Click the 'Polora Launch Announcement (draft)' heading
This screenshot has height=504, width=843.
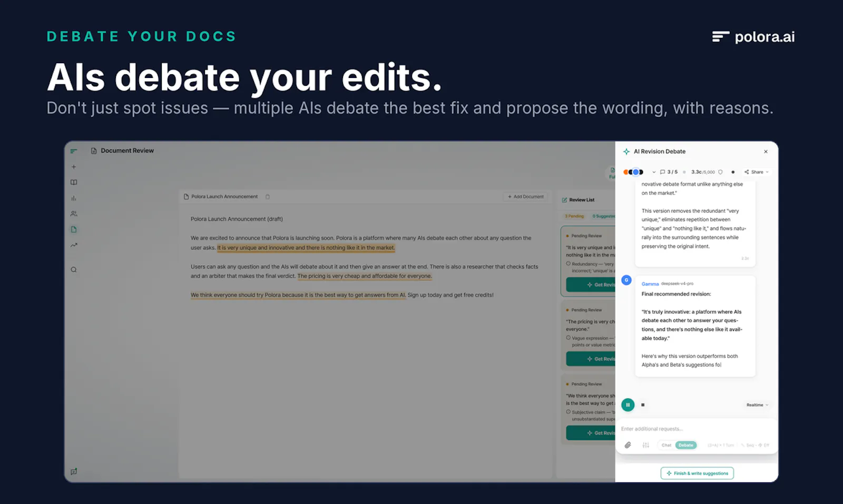pyautogui.click(x=237, y=219)
